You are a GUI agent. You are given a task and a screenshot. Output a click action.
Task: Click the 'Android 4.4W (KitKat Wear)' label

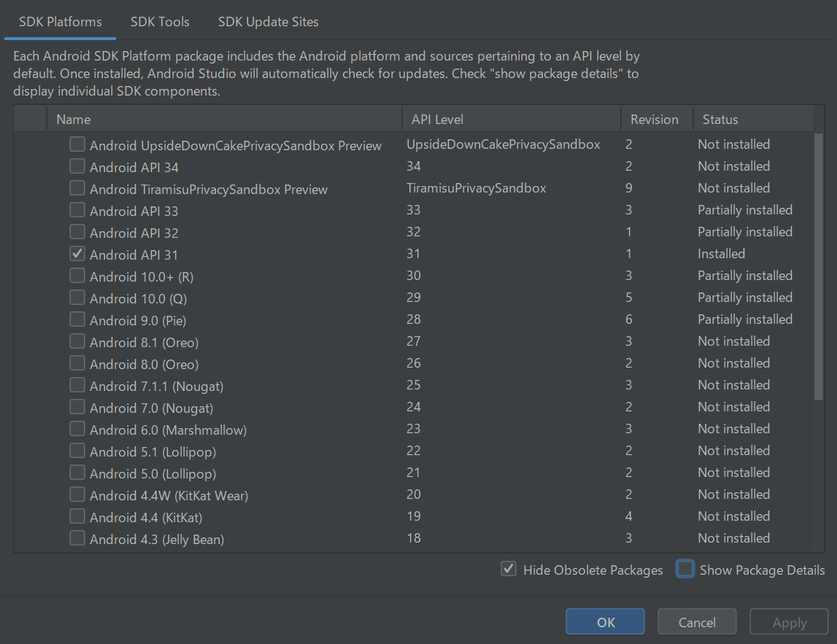169,496
